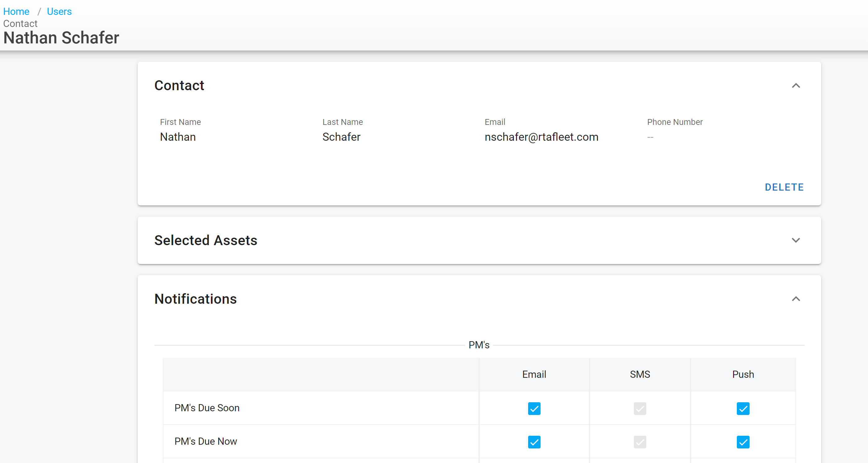Click the Email column header
868x463 pixels.
click(534, 374)
